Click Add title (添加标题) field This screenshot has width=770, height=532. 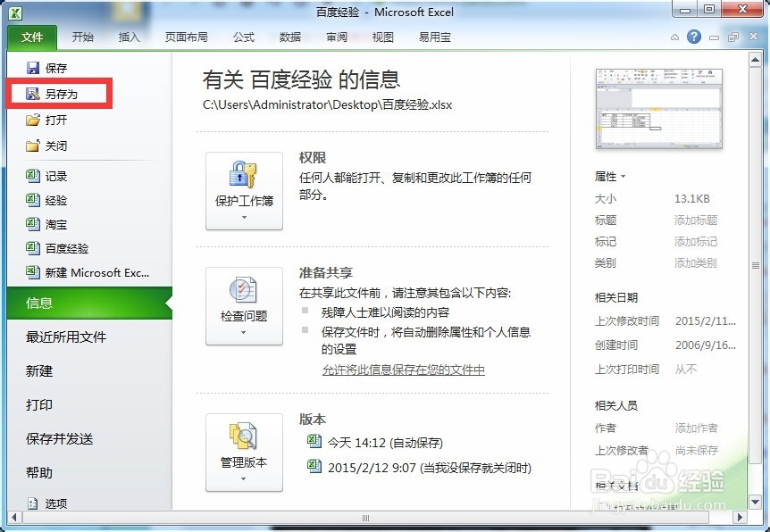(x=696, y=220)
